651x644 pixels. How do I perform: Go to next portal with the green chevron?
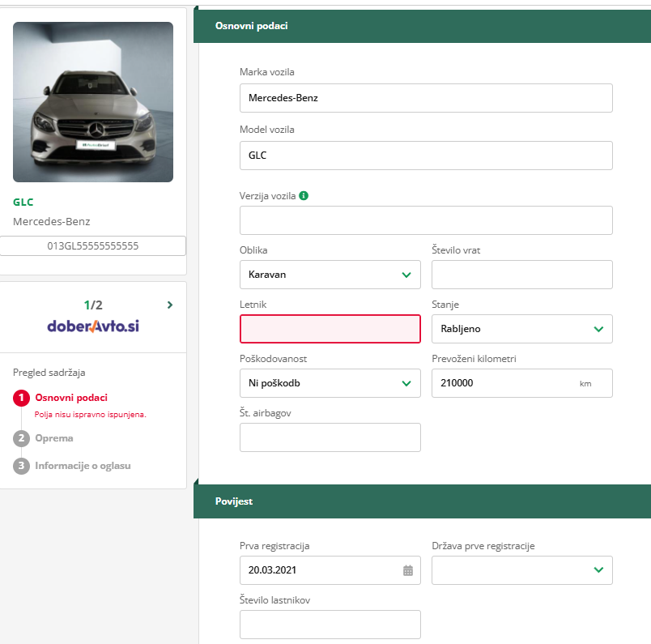click(169, 305)
